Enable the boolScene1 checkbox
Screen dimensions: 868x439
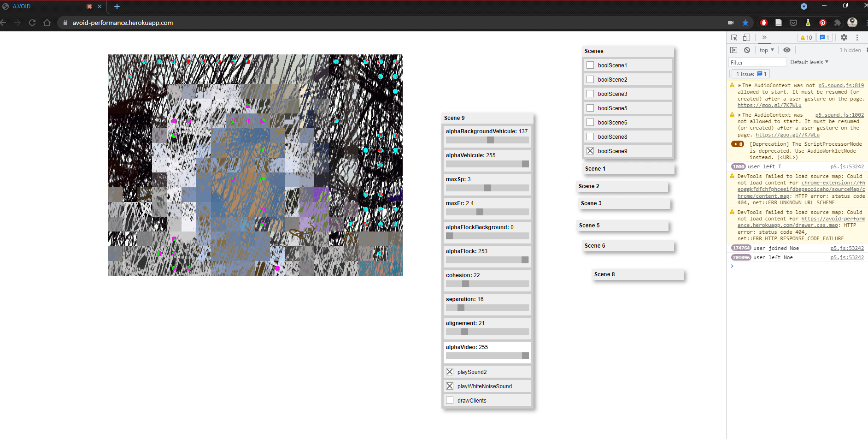[x=590, y=65]
